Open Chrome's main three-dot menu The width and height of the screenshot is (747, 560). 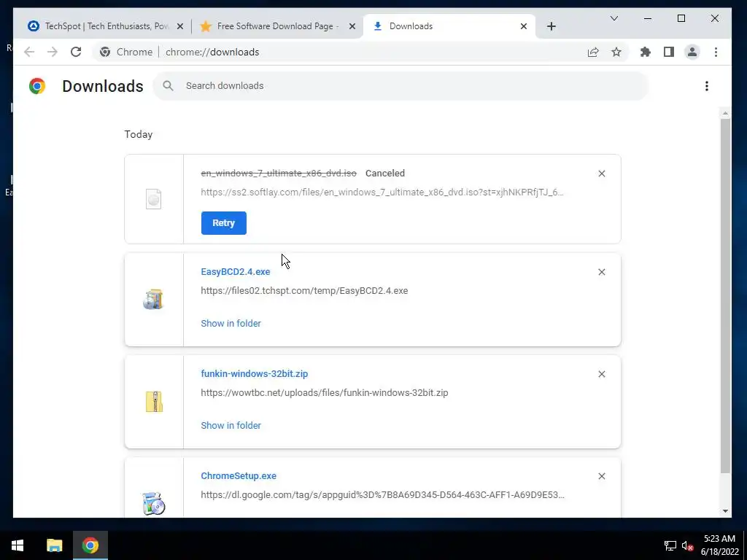716,52
